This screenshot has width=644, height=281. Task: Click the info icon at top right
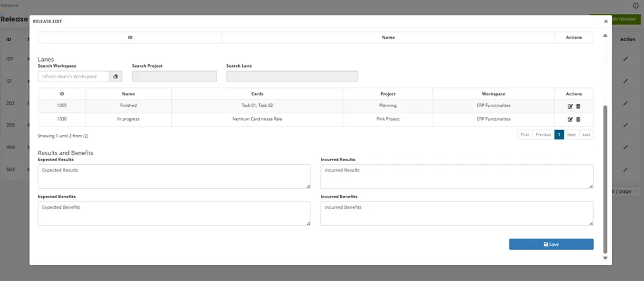tap(636, 5)
